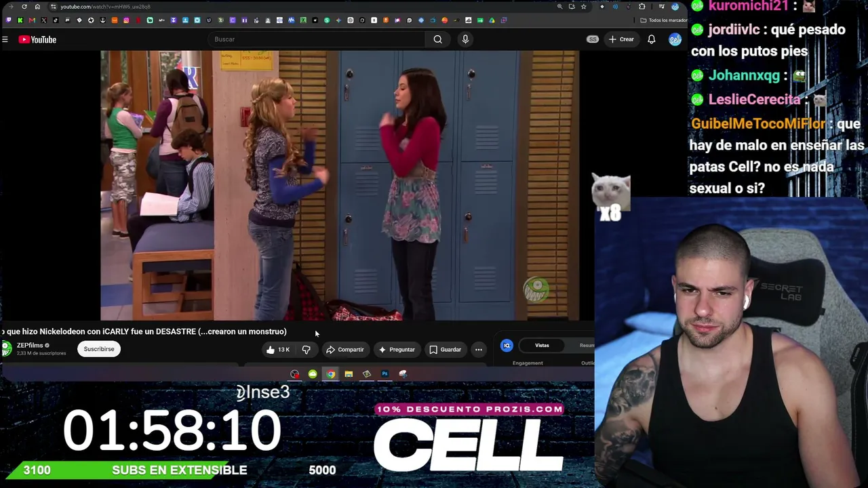Open YouTube notifications bell
868x488 pixels.
(x=651, y=39)
